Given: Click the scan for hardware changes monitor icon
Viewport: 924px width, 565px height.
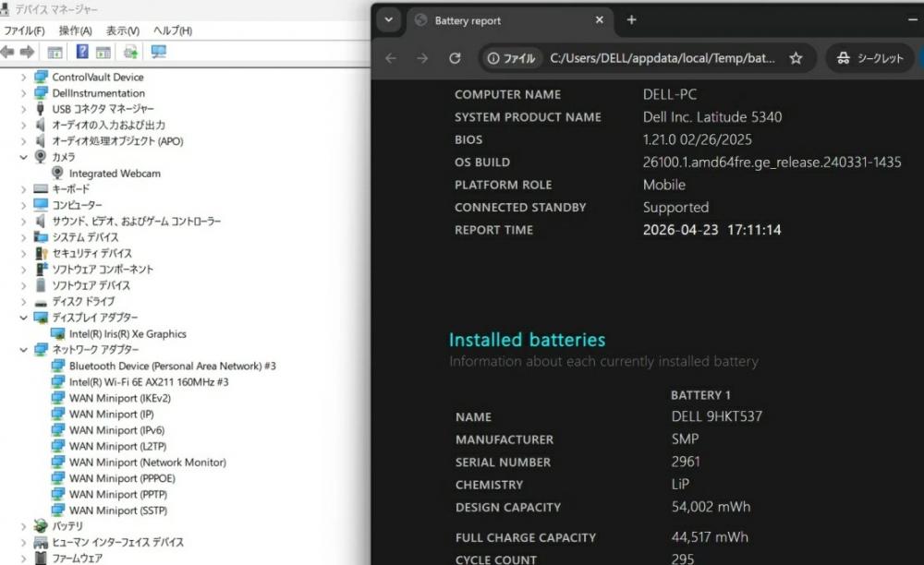Looking at the screenshot, I should (159, 52).
